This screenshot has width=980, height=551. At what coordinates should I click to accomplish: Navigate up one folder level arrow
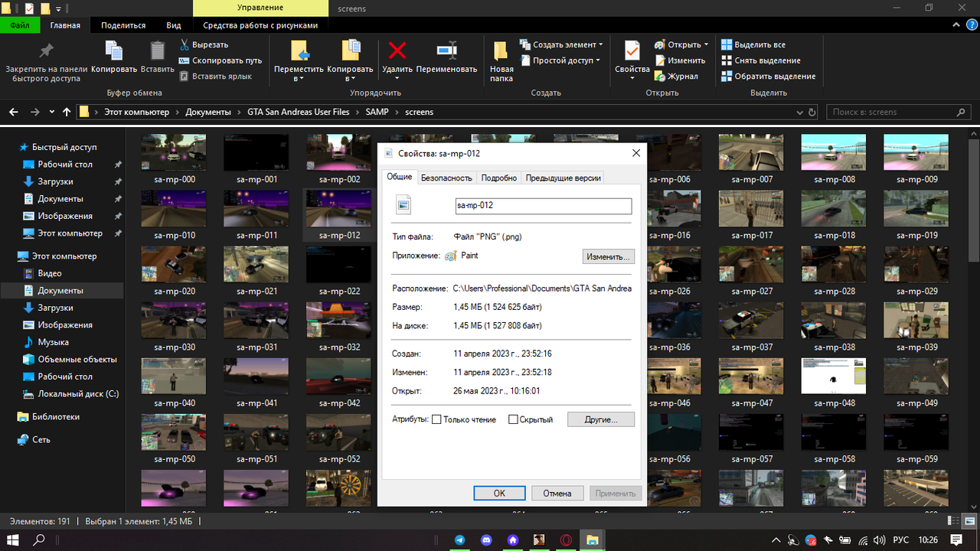click(x=67, y=112)
